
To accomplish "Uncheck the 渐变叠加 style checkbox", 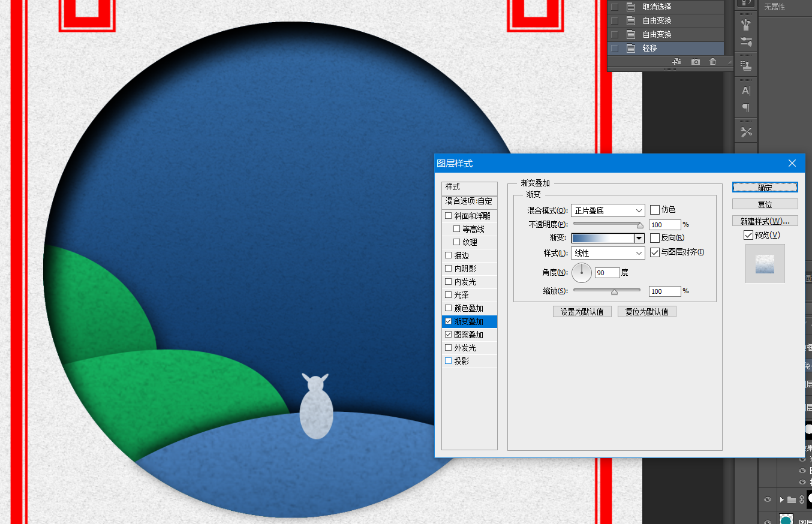I will point(449,321).
